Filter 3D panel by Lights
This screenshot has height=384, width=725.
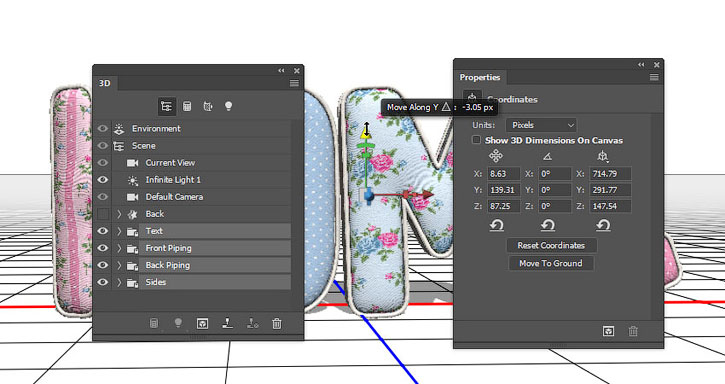pyautogui.click(x=228, y=106)
